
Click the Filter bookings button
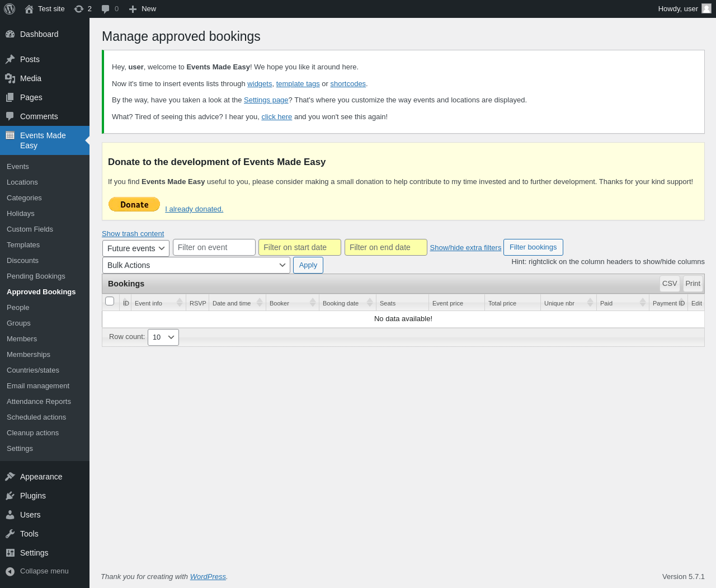[x=533, y=247]
